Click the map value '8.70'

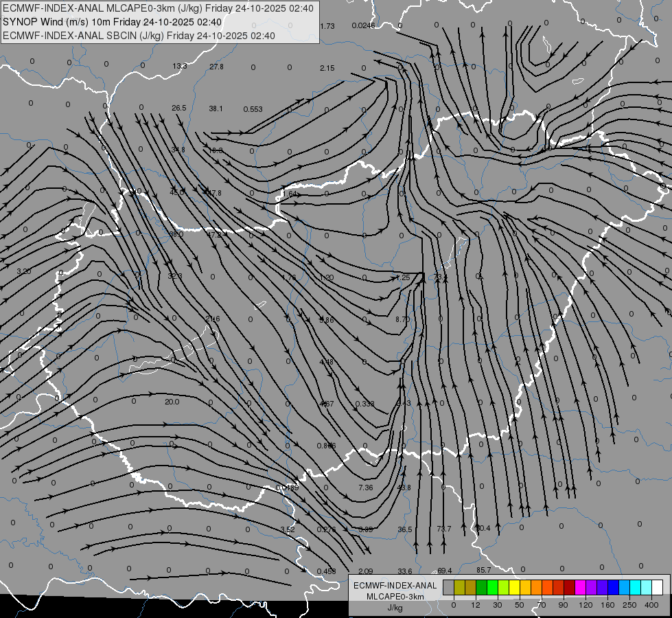[403, 319]
